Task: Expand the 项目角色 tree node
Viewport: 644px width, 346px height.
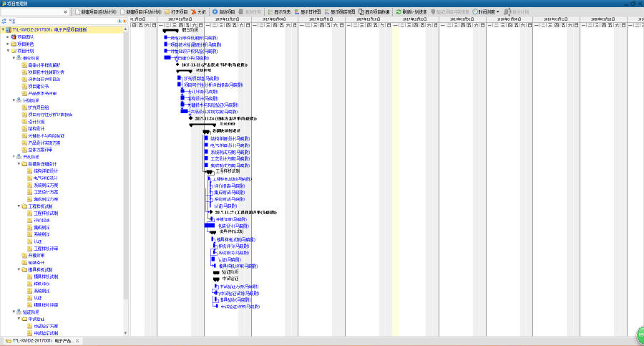Action: (8, 44)
